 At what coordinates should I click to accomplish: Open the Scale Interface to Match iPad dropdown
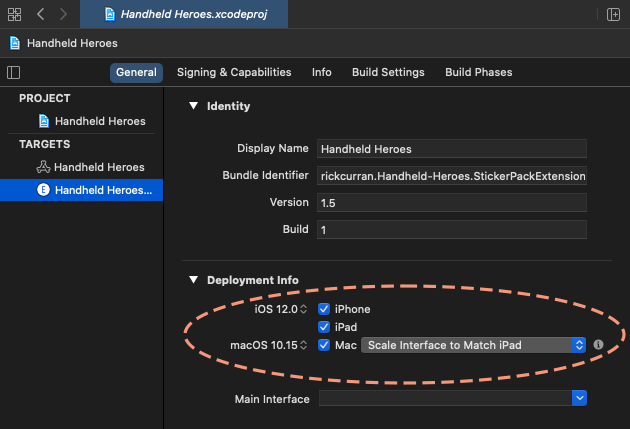pyautogui.click(x=473, y=345)
